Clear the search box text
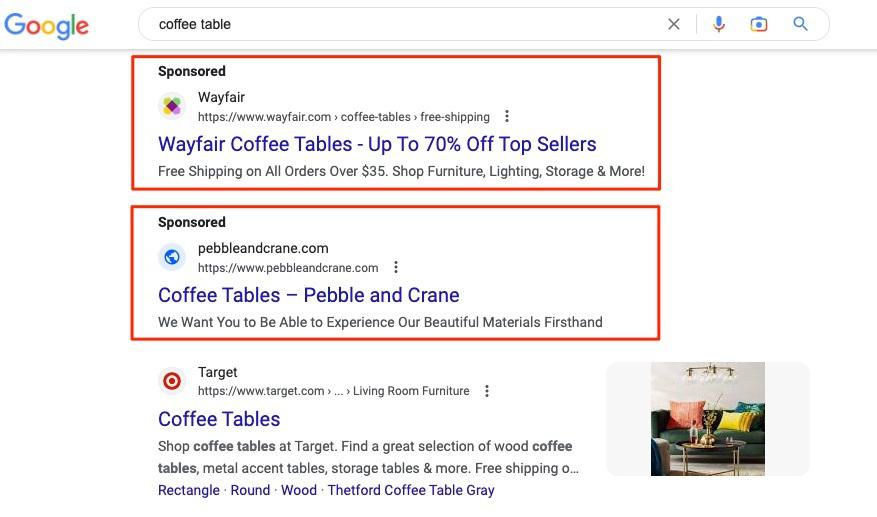The image size is (877, 517). 674,24
